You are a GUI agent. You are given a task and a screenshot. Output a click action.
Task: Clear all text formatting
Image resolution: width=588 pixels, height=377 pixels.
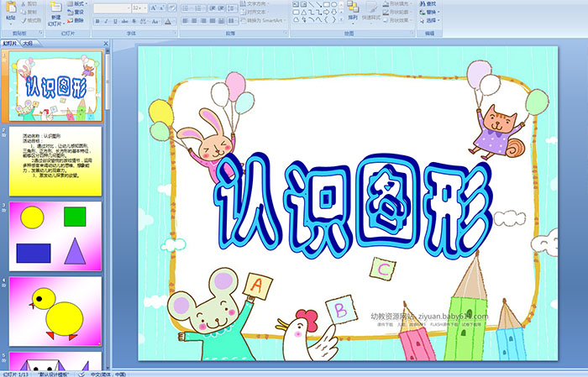coord(172,8)
